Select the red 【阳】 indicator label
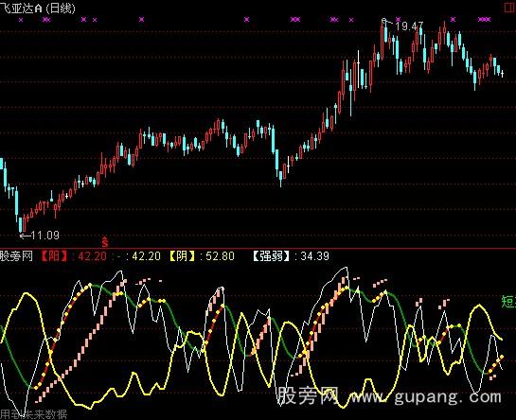The height and width of the screenshot is (420, 516). point(54,256)
